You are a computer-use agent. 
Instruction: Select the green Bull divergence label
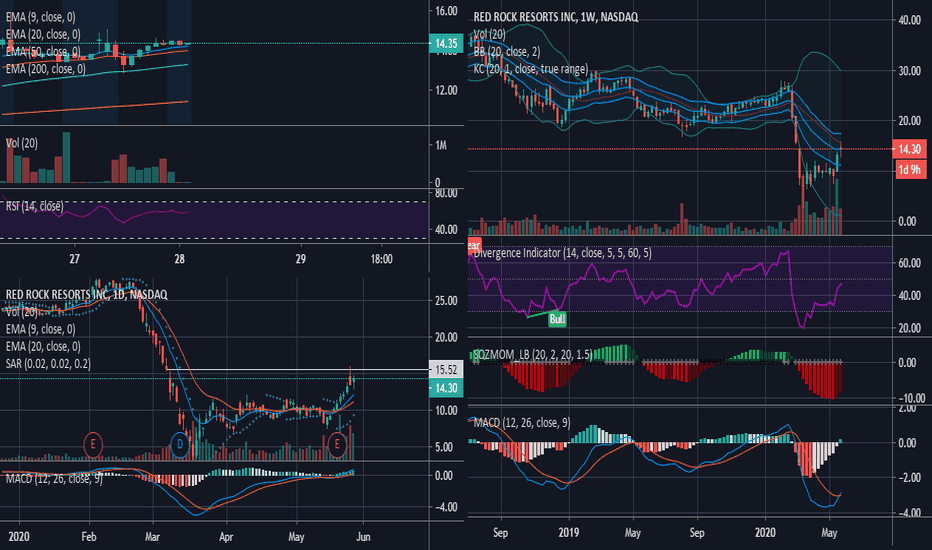557,319
